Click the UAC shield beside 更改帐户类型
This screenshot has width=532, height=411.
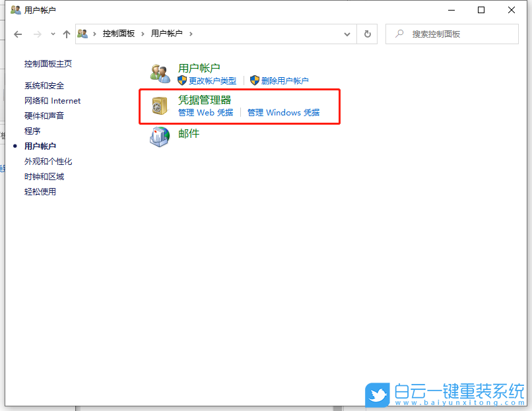coord(180,80)
